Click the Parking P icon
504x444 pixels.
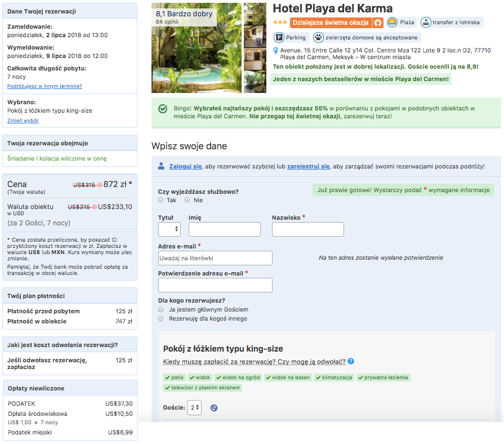click(x=279, y=37)
